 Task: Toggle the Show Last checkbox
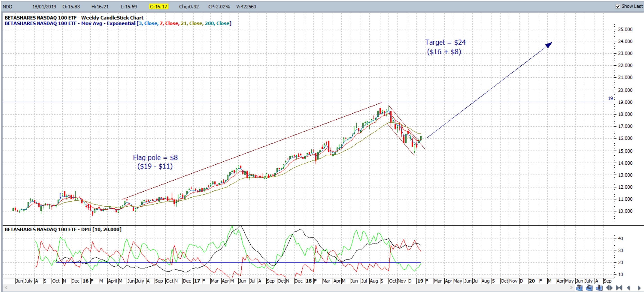(x=618, y=6)
